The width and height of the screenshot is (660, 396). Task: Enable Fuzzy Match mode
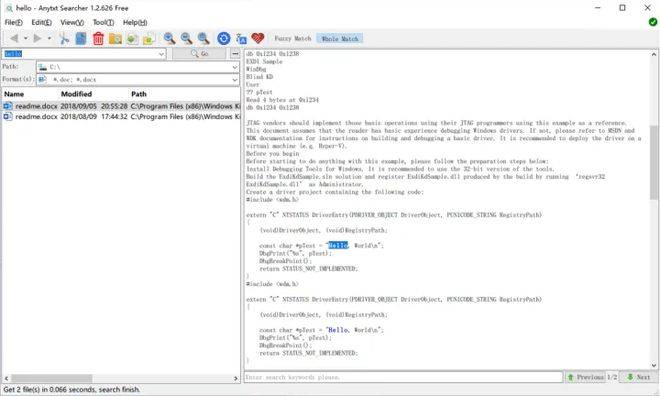click(293, 38)
